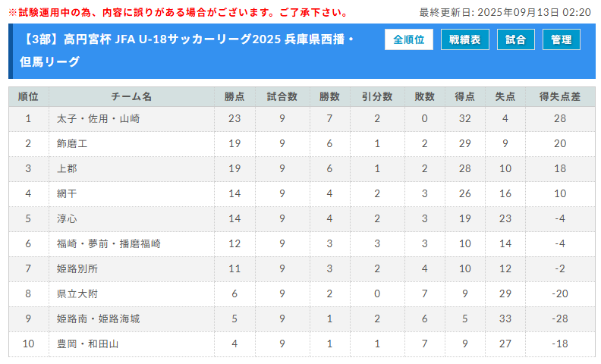
Task: Switch to the 試合 tab
Action: [516, 39]
